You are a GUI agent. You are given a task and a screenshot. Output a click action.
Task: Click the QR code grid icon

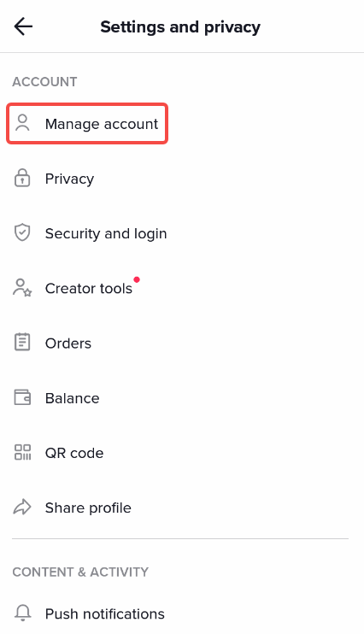pyautogui.click(x=23, y=453)
